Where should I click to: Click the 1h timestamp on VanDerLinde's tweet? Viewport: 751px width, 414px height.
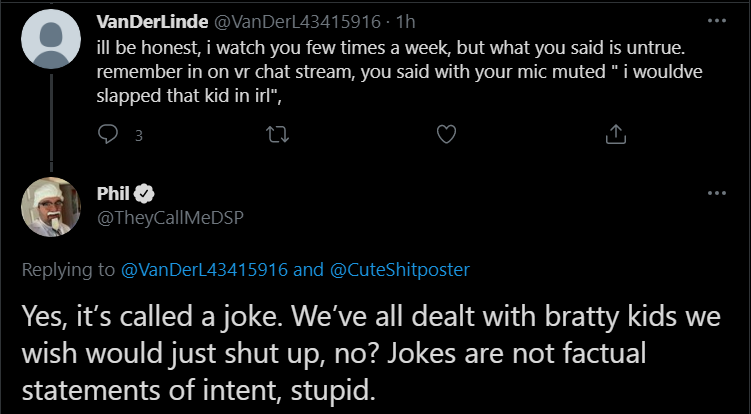click(x=405, y=22)
